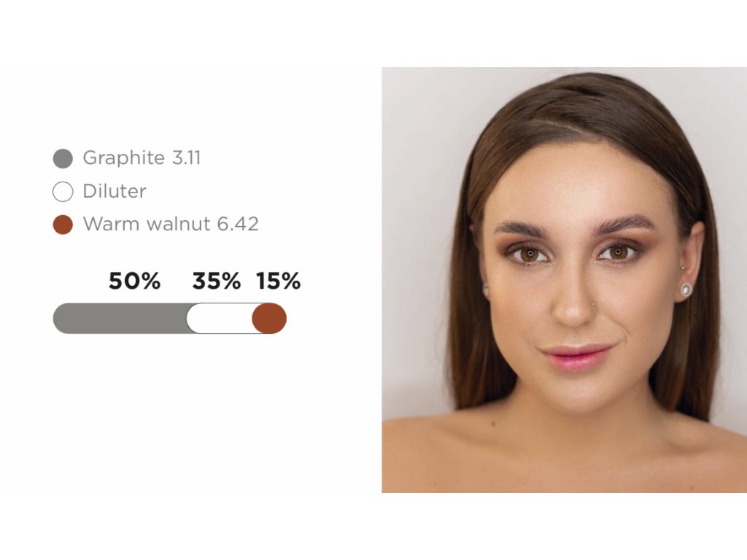Click the 50% percentage text
Image resolution: width=747 pixels, height=560 pixels.
[134, 281]
